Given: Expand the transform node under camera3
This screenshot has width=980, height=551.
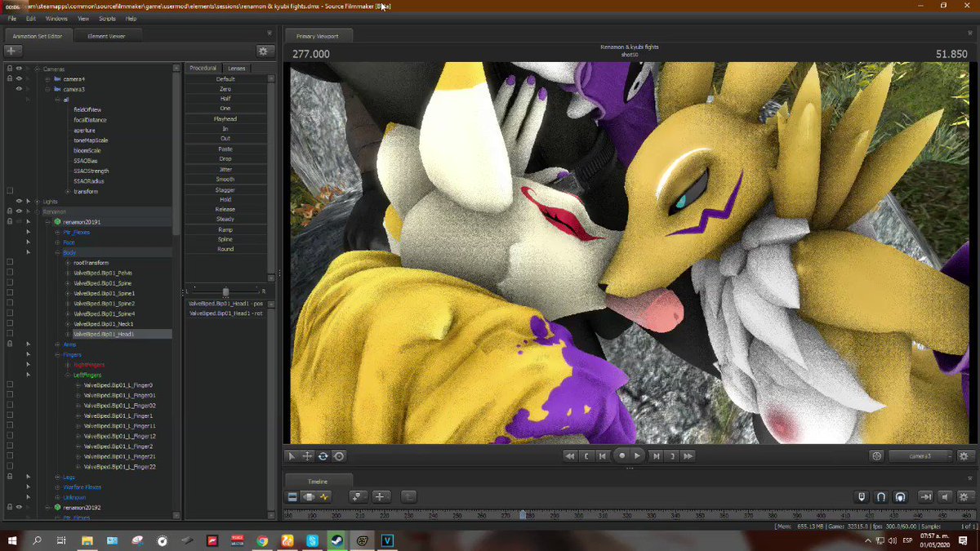Looking at the screenshot, I should (x=68, y=191).
